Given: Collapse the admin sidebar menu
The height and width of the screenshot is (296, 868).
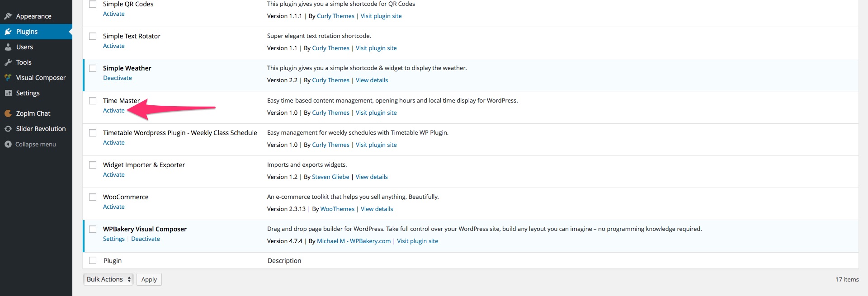Looking at the screenshot, I should coord(36,144).
